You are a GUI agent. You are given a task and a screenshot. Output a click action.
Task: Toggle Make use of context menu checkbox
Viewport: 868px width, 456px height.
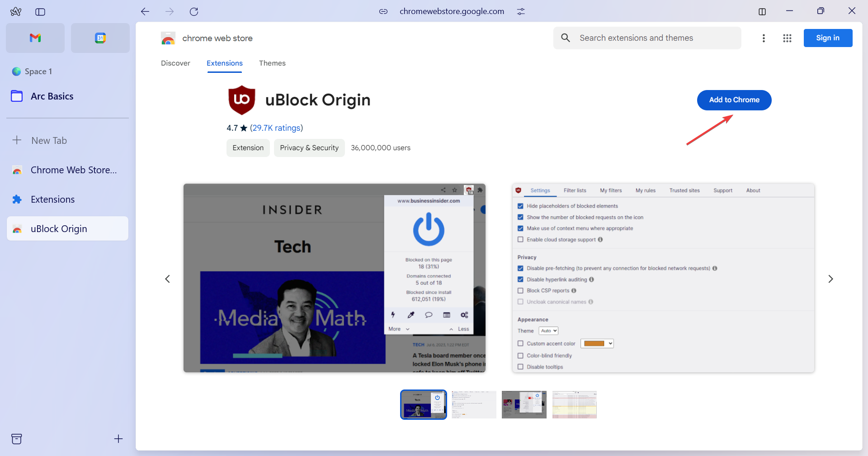520,228
